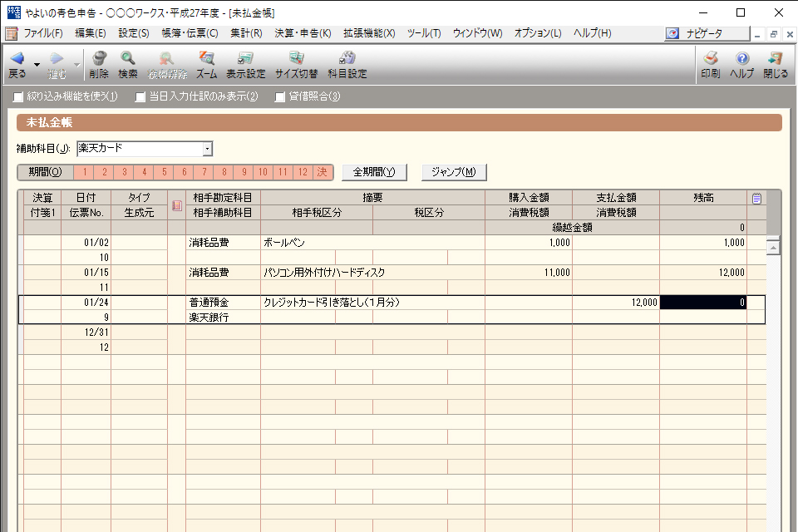Viewport: 798px width, 532px height.
Task: Click the 01/24 date cell
Action: point(86,303)
